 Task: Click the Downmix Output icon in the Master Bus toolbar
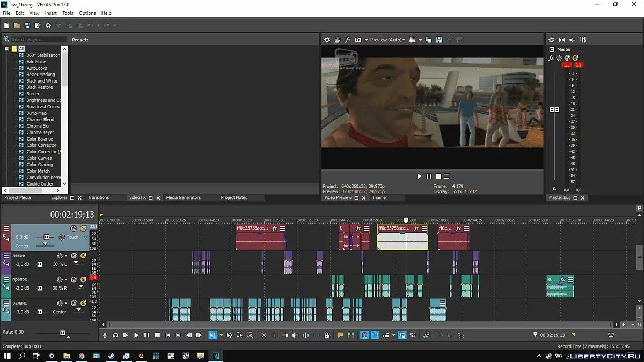[562, 40]
